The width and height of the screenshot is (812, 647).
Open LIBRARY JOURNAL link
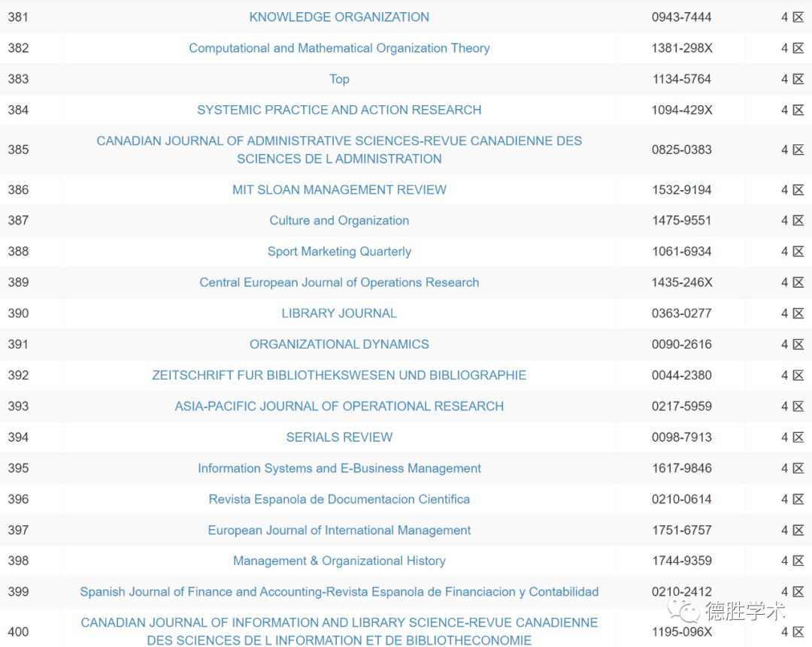[339, 313]
